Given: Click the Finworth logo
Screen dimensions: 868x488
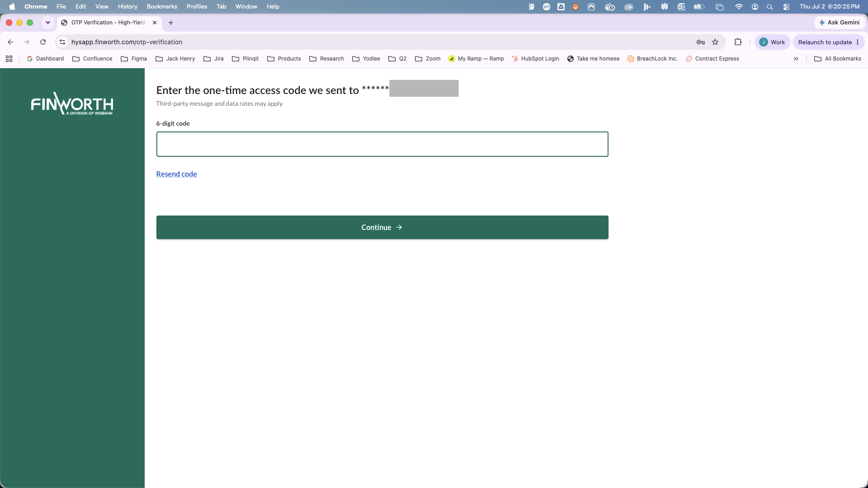Looking at the screenshot, I should pyautogui.click(x=72, y=104).
